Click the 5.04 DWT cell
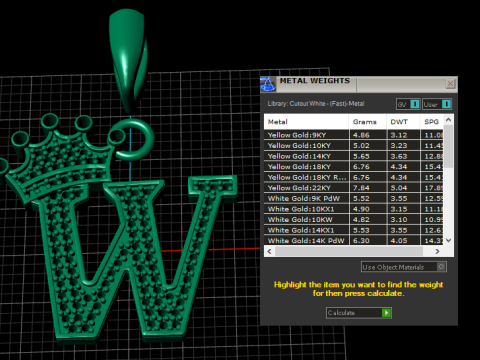 click(x=403, y=188)
